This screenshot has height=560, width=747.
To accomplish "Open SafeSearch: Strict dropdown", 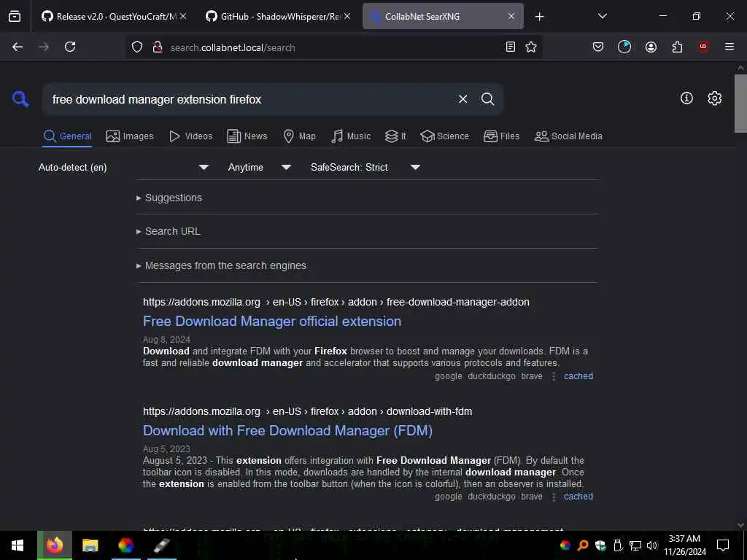I will 365,167.
